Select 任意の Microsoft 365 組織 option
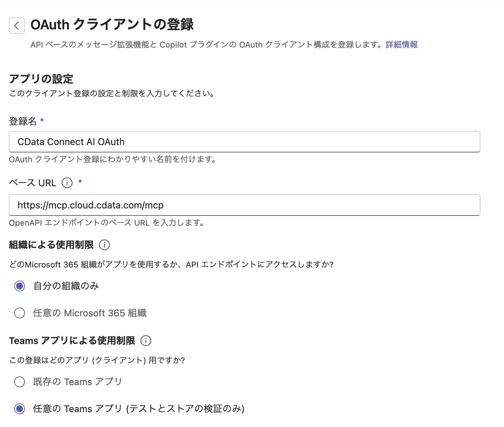Viewport: 504px width, 427px height. 20,313
